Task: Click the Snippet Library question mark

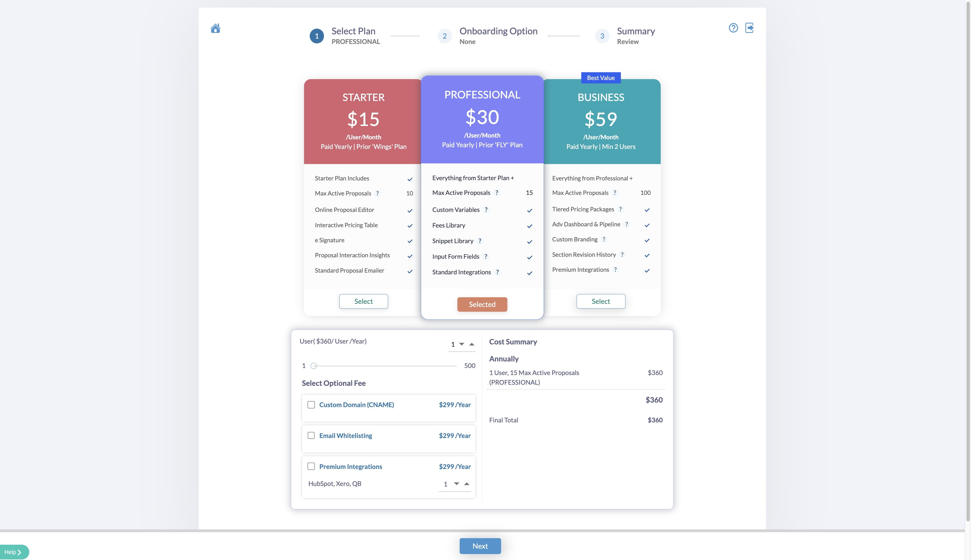Action: point(480,241)
